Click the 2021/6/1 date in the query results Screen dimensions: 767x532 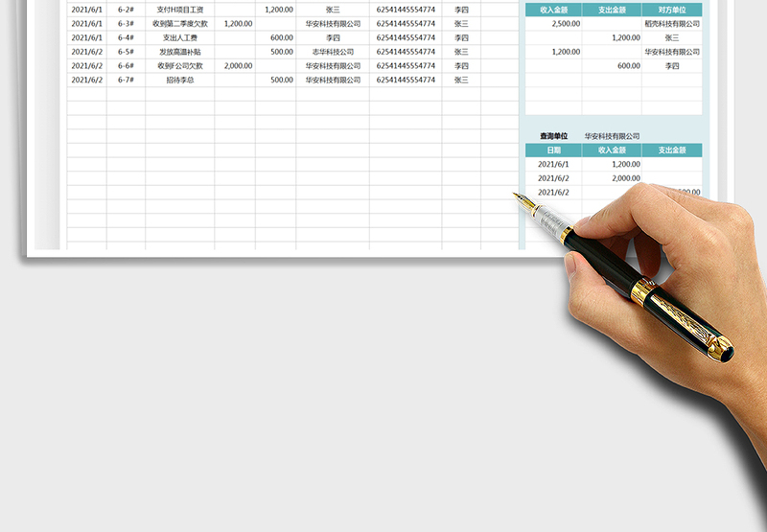click(554, 165)
